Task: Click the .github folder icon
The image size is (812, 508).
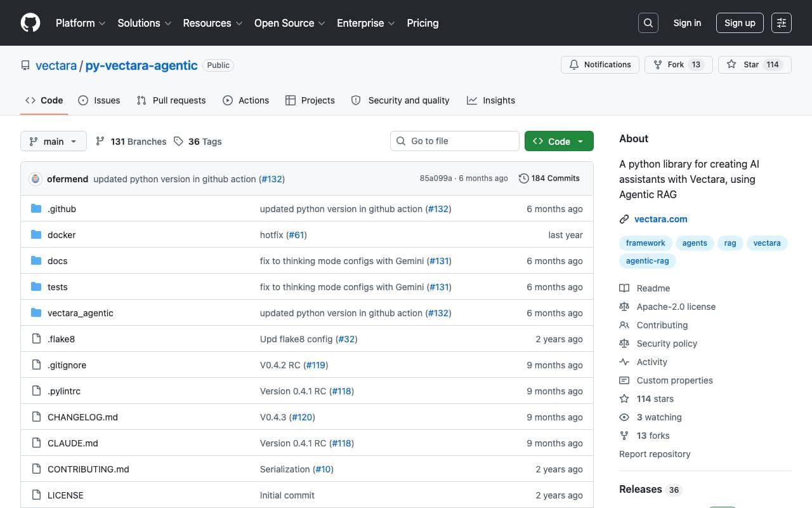Action: point(36,209)
